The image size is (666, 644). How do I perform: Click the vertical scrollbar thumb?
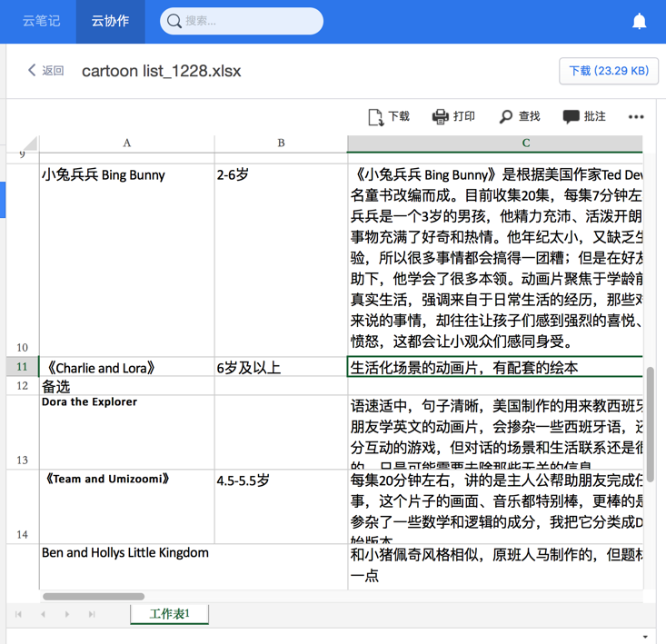pos(650,424)
